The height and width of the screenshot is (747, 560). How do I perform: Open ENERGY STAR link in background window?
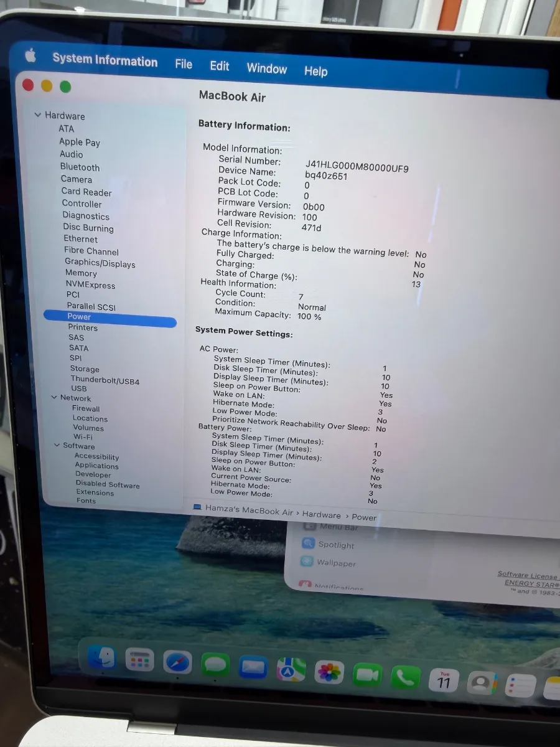[x=532, y=584]
